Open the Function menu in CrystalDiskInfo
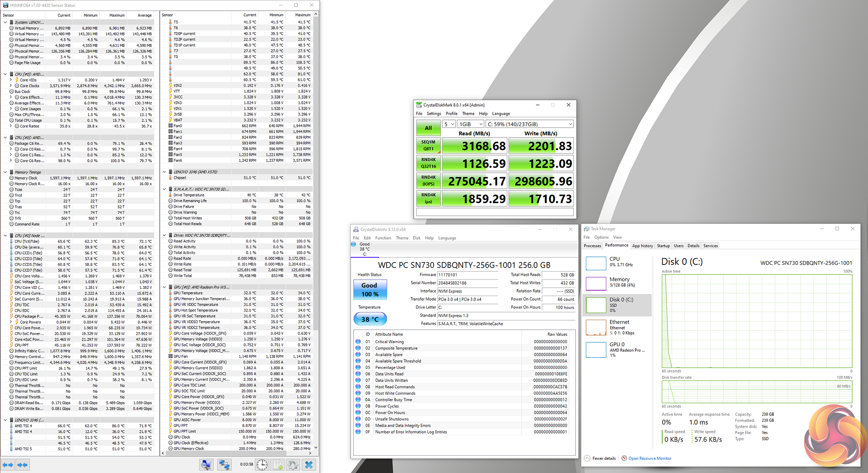 pos(383,238)
